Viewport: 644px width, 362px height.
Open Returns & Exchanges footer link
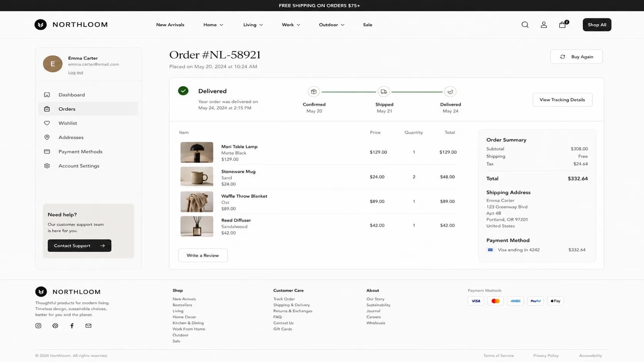[x=293, y=311]
